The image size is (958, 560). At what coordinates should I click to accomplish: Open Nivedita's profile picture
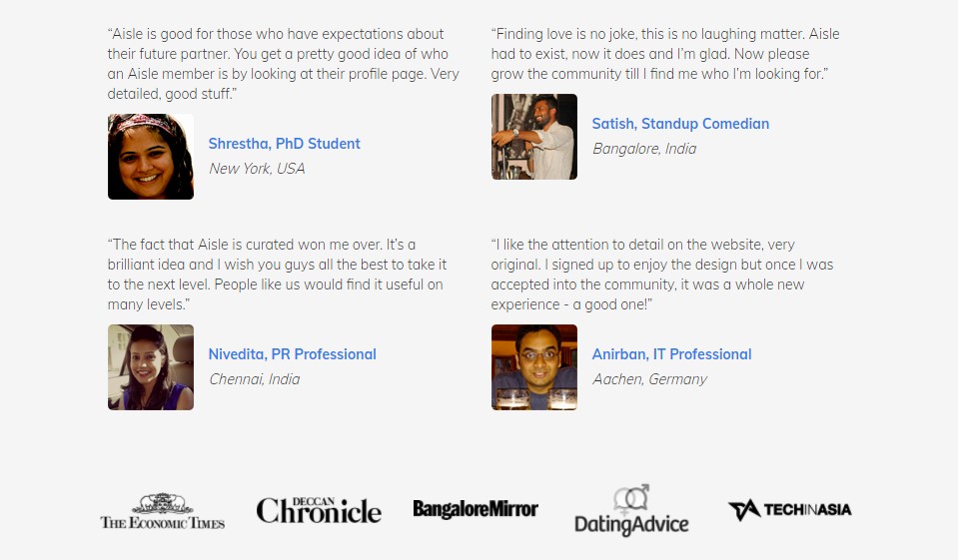(151, 367)
